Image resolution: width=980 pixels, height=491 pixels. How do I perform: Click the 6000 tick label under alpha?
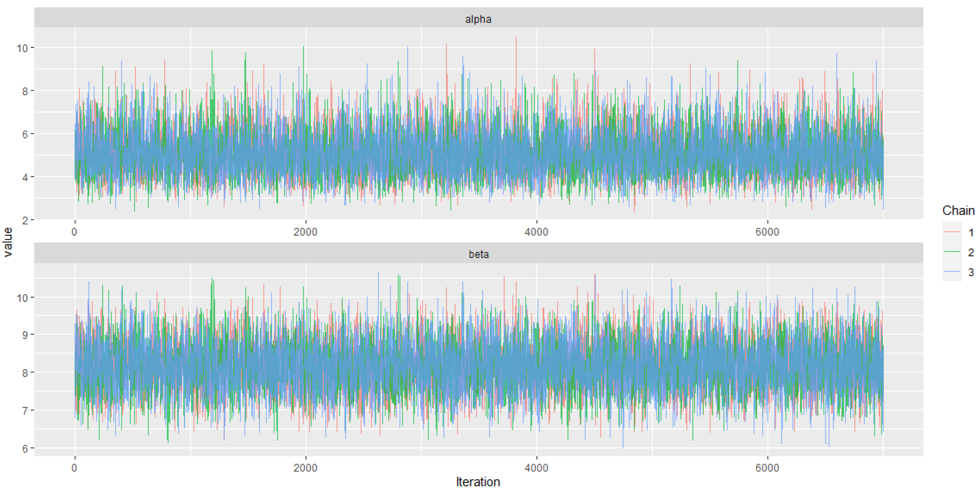coord(767,232)
